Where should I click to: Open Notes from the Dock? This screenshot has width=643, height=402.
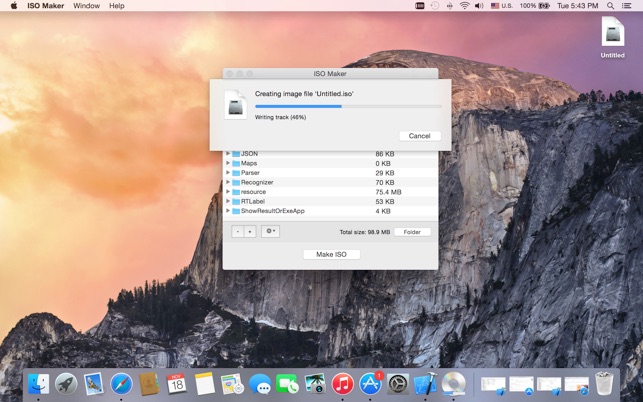pos(204,385)
